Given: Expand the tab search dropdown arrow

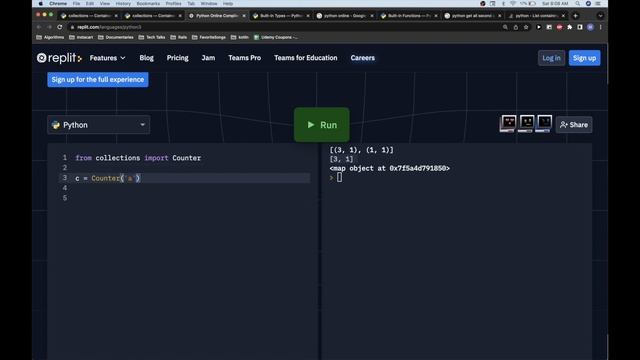Looking at the screenshot, I should 600,16.
